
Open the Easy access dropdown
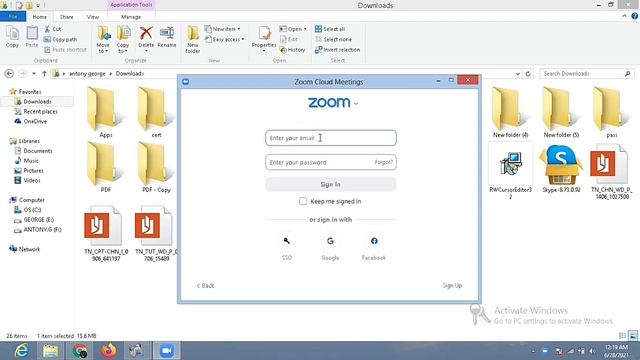pos(225,40)
